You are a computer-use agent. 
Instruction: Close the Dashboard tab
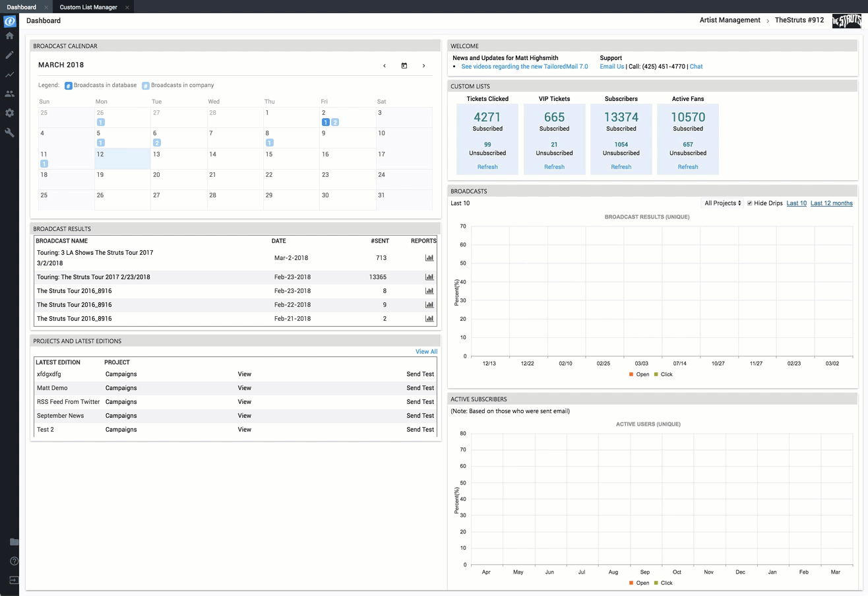click(46, 7)
